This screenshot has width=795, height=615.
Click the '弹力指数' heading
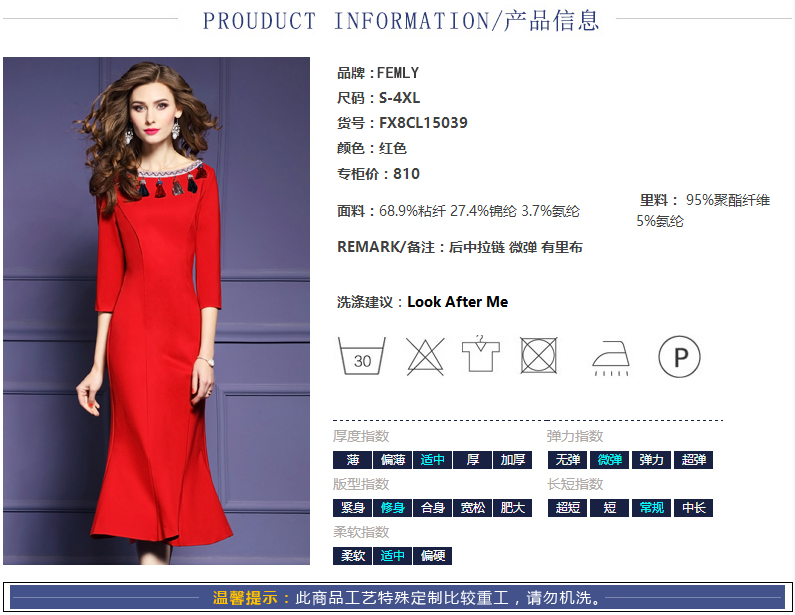pos(575,436)
